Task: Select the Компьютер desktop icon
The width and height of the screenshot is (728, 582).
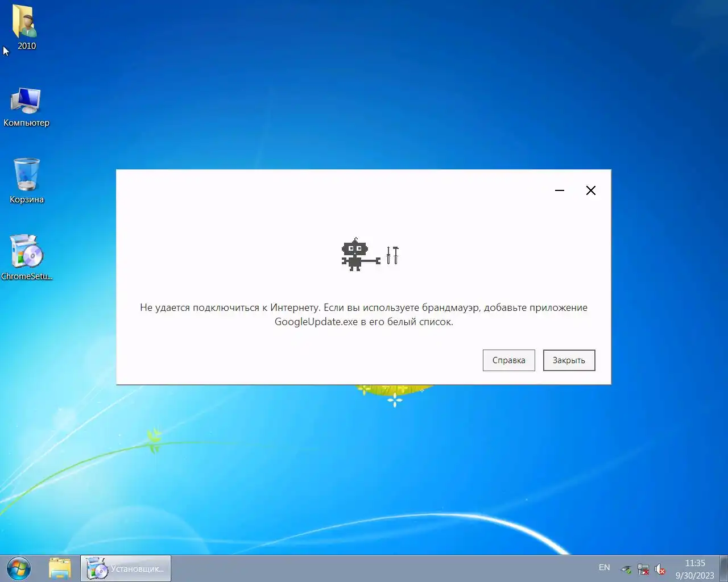Action: [26, 107]
